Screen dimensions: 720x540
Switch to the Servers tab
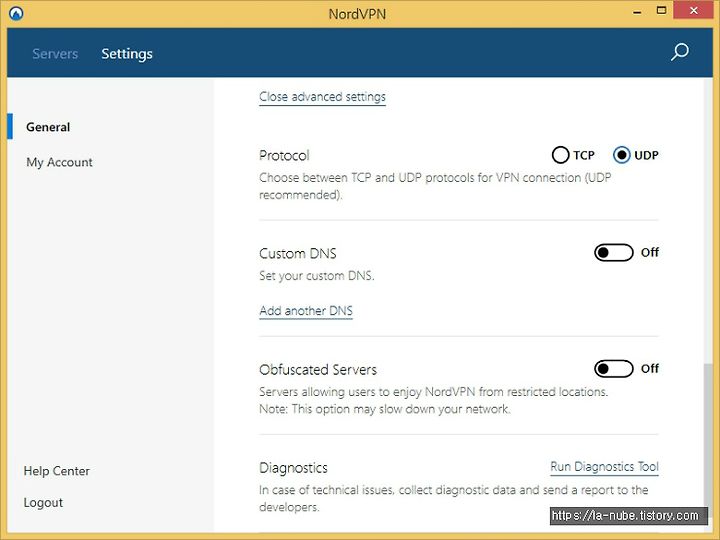pyautogui.click(x=55, y=54)
